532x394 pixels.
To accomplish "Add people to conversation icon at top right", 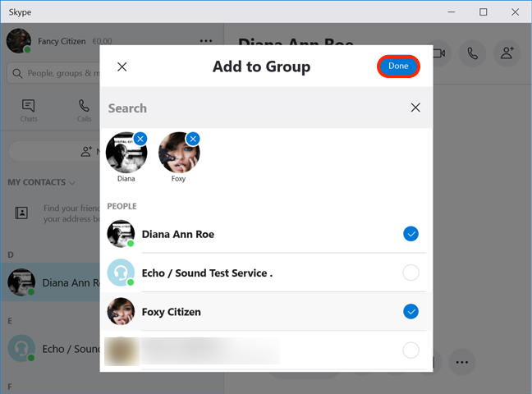I will pos(507,53).
